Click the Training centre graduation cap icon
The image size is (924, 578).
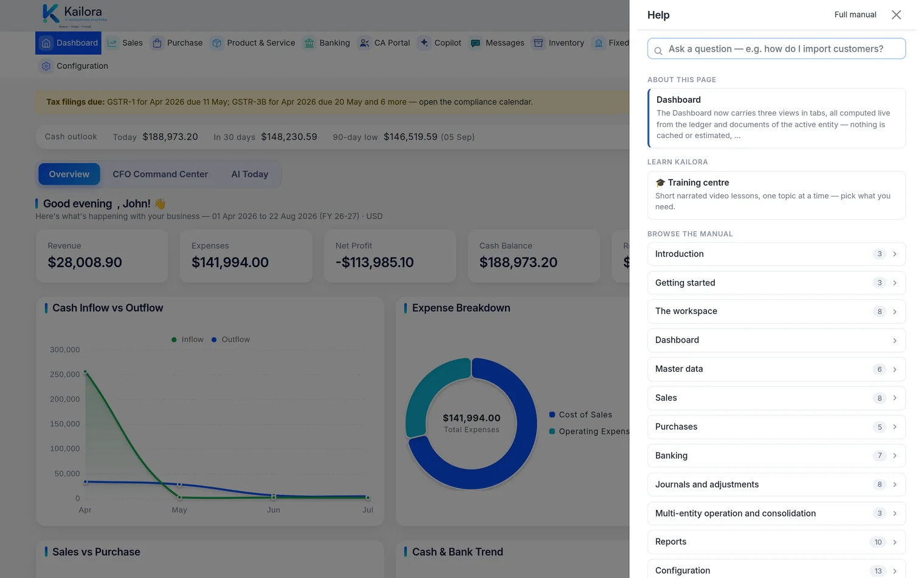click(x=660, y=183)
